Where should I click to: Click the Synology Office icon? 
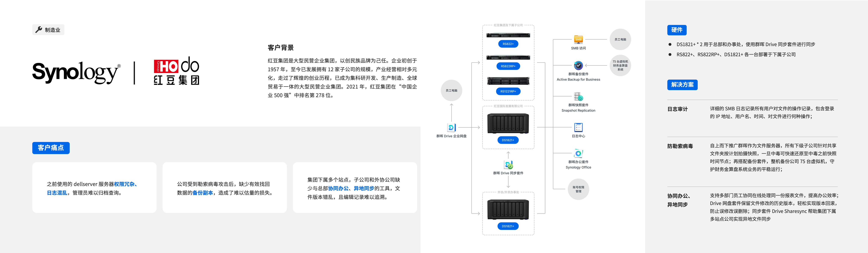coord(578,154)
